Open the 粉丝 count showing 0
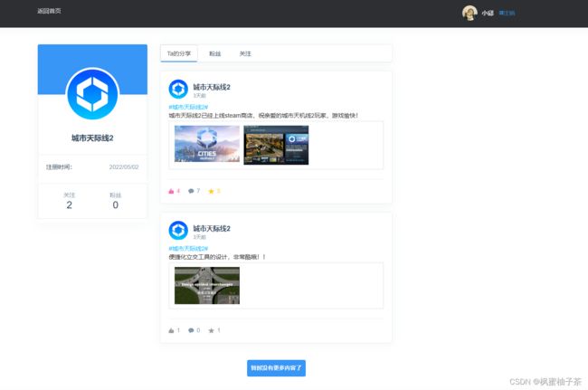588x390 pixels. (116, 201)
